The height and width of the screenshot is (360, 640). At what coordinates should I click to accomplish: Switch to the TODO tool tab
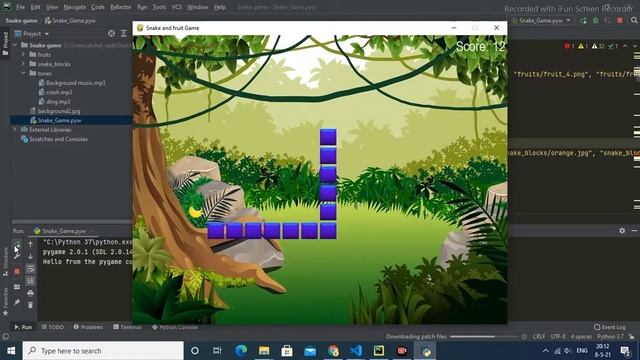click(53, 327)
